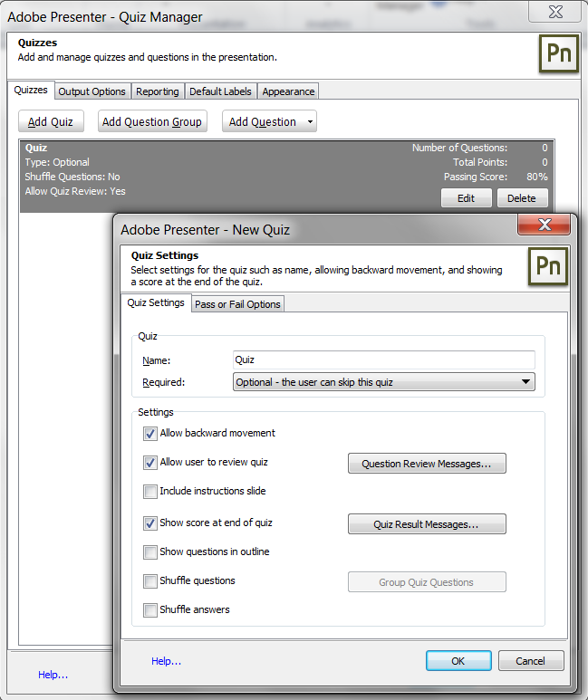Uncheck Show score at end of quiz
The width and height of the screenshot is (588, 700).
point(150,523)
